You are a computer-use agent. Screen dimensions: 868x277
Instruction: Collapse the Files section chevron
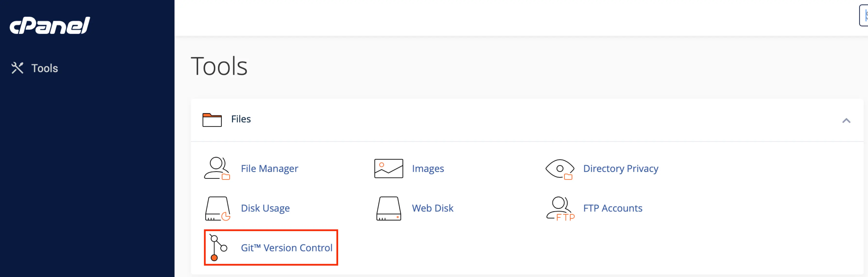tap(846, 120)
